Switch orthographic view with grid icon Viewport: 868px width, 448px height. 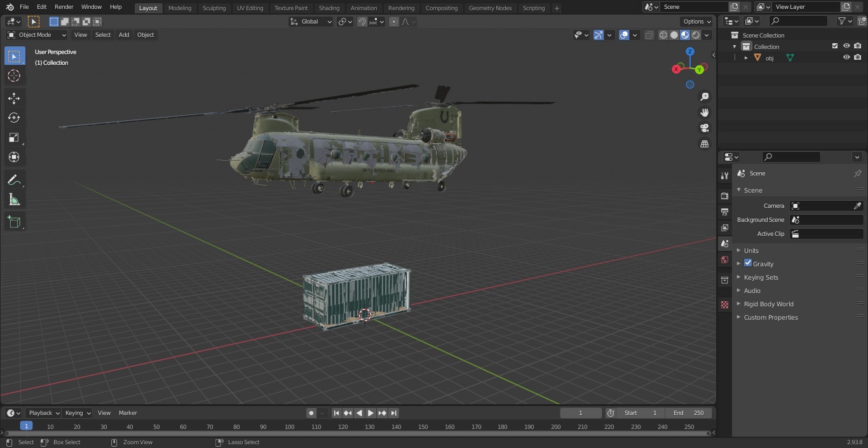(704, 144)
